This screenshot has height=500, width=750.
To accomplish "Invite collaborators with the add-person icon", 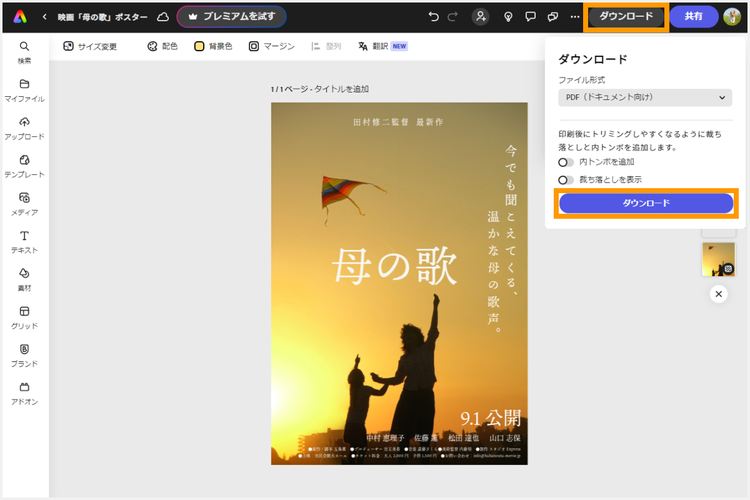I will 480,17.
